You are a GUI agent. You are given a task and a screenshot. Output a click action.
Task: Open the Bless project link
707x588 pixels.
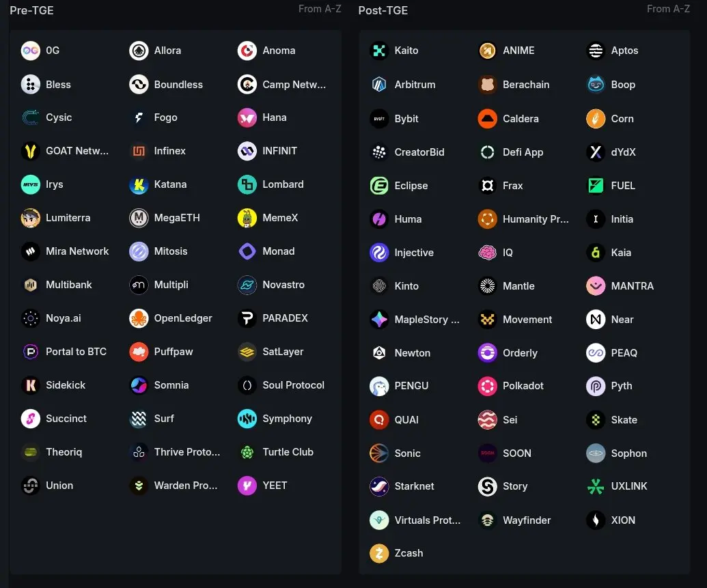58,84
